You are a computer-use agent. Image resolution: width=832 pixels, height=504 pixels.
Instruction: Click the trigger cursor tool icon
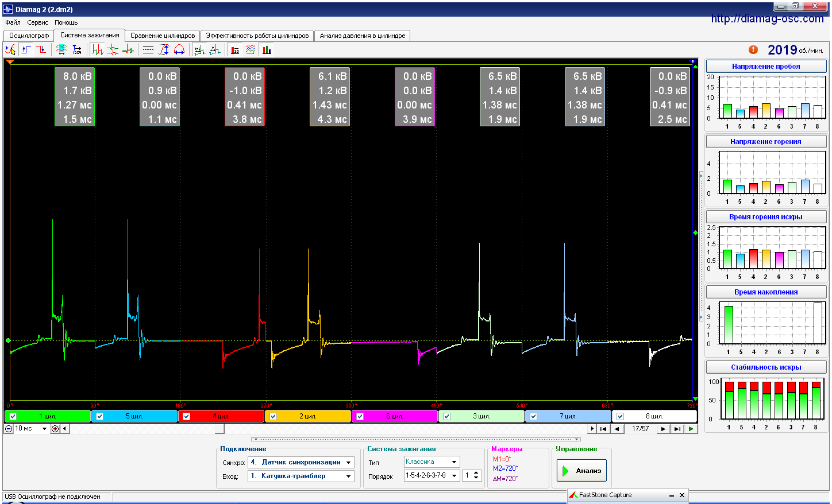(x=10, y=50)
